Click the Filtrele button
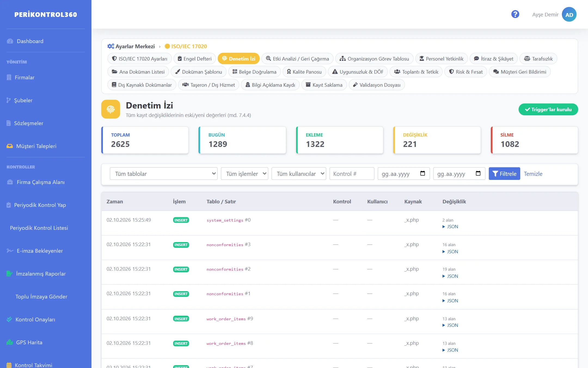588x368 pixels. 504,174
